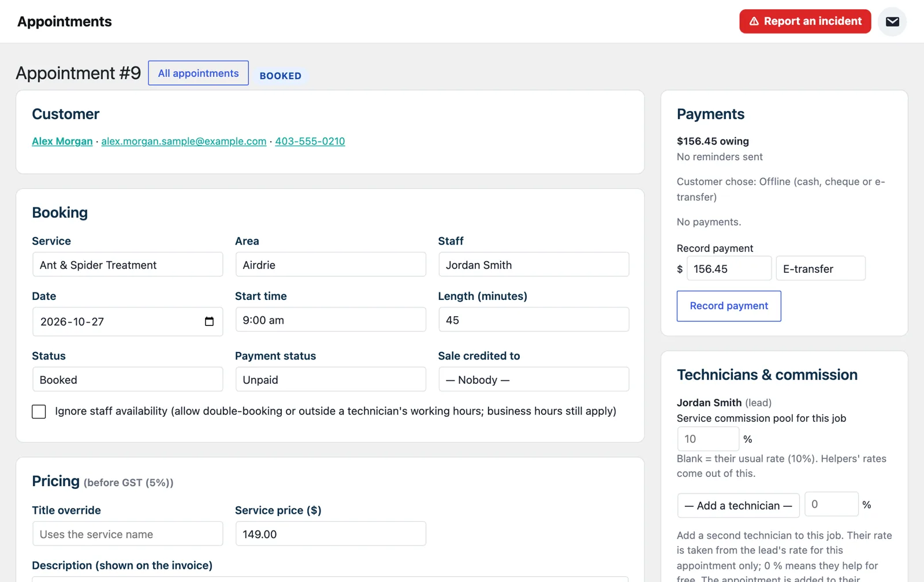Choose payment method E-transfer dropdown
This screenshot has width=924, height=582.
[x=821, y=269]
